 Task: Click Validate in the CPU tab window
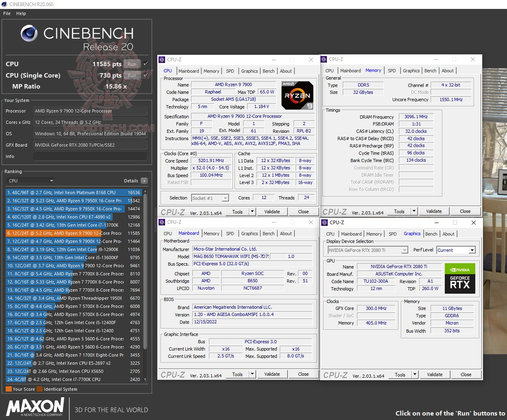click(272, 212)
